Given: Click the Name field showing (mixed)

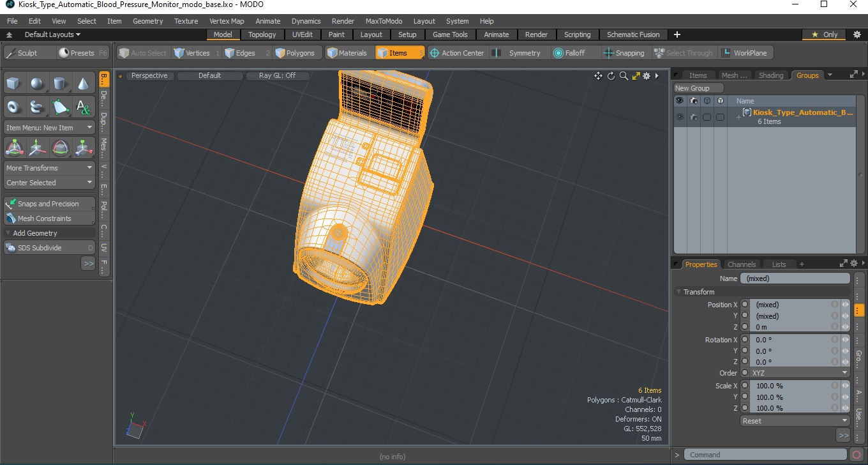Looking at the screenshot, I should (795, 278).
